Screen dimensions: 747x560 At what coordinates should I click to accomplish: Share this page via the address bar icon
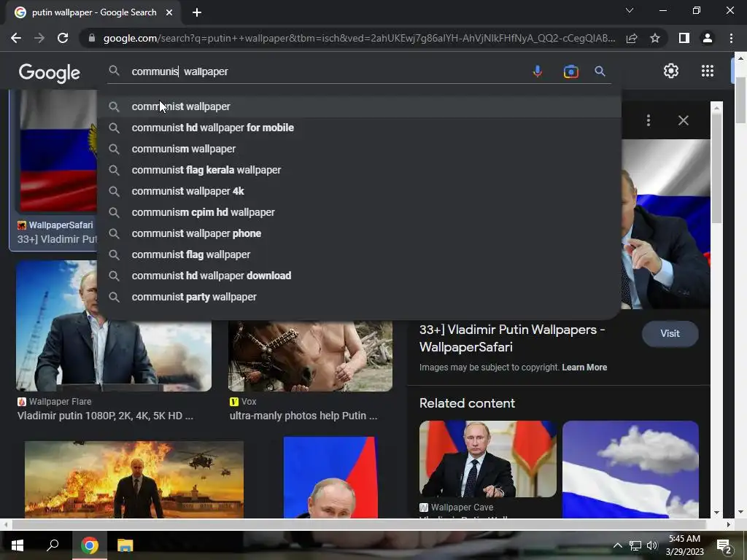coord(632,38)
